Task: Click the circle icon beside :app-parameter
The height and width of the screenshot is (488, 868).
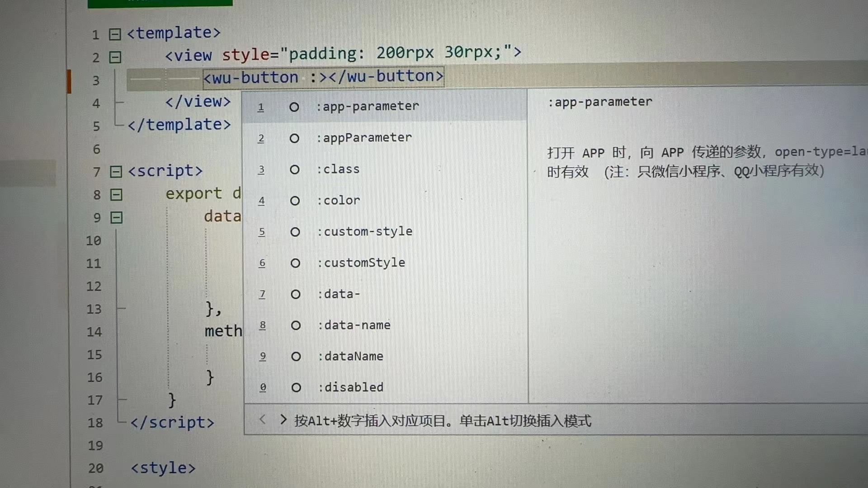Action: click(x=294, y=107)
